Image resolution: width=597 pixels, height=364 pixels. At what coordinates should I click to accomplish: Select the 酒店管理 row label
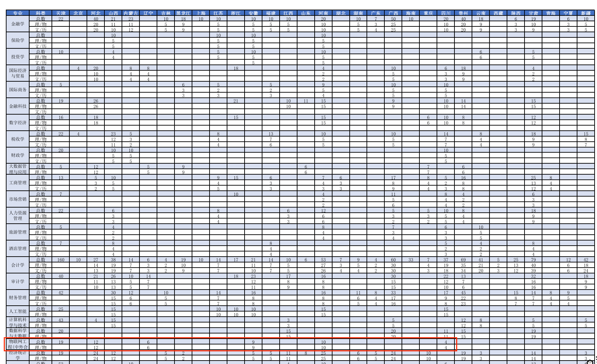tap(18, 248)
